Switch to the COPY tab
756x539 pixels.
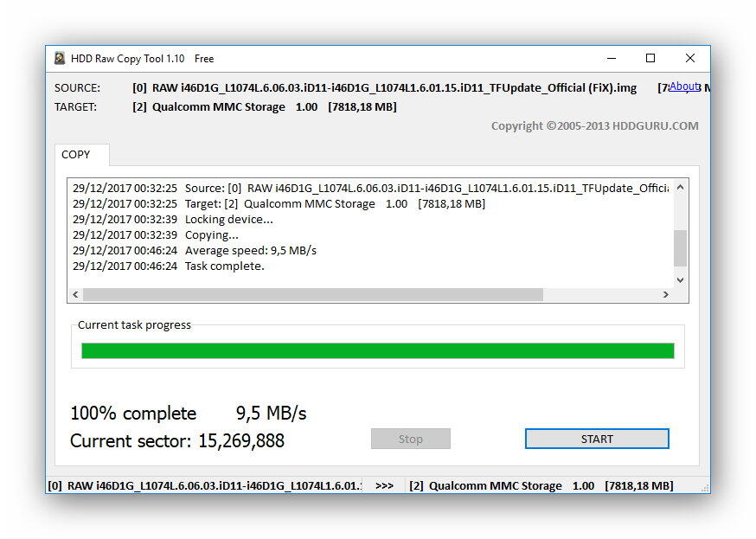(76, 155)
